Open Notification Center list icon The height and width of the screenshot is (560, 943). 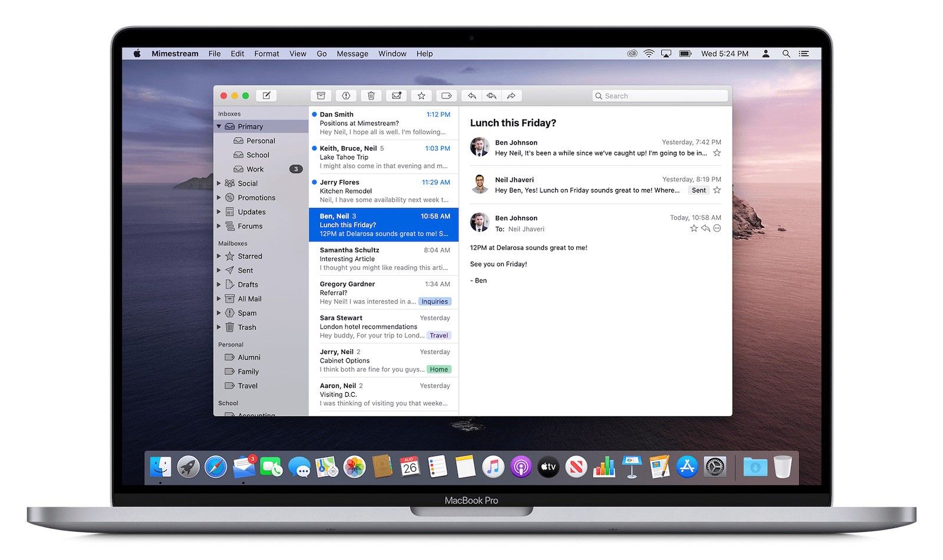[803, 54]
